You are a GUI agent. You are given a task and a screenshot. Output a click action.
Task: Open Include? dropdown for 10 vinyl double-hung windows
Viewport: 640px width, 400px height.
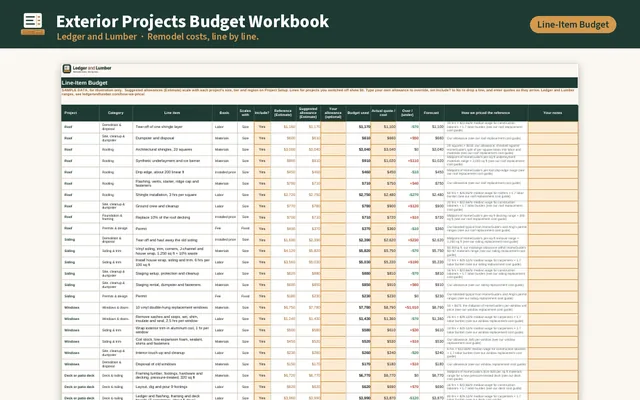point(262,308)
